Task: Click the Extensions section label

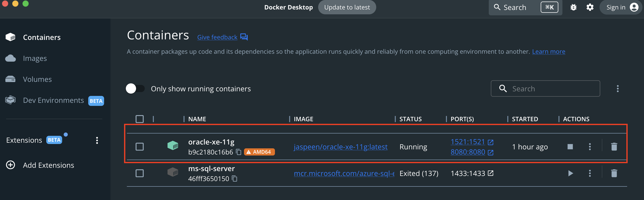Action: [x=24, y=140]
